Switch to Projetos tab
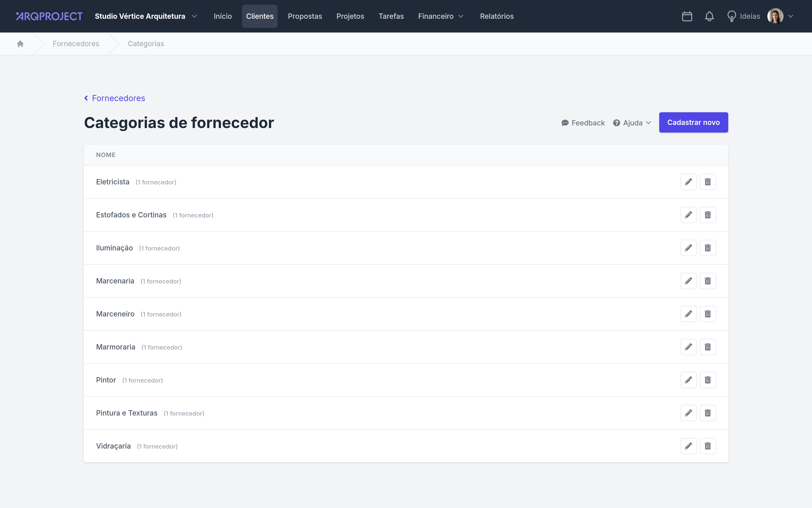The width and height of the screenshot is (812, 508). [350, 16]
